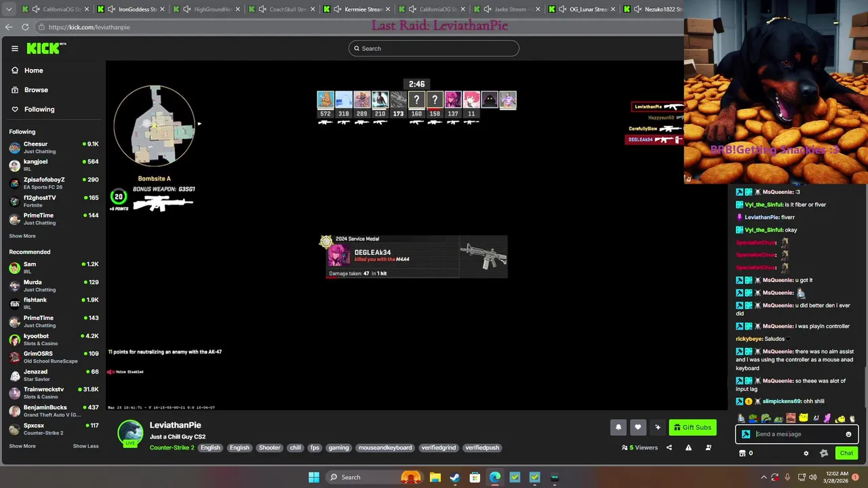The image size is (868, 488).
Task: Switch to HighGroundHe browser tab
Action: click(208, 9)
